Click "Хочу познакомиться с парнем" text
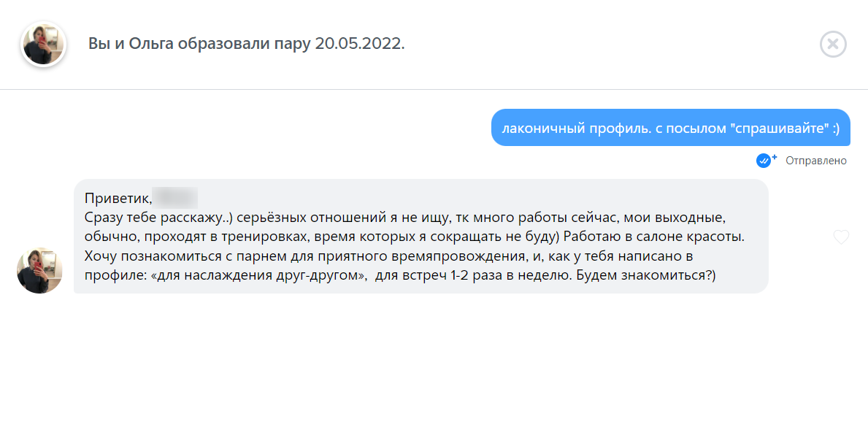Viewport: 868px width, 433px height. [169, 256]
